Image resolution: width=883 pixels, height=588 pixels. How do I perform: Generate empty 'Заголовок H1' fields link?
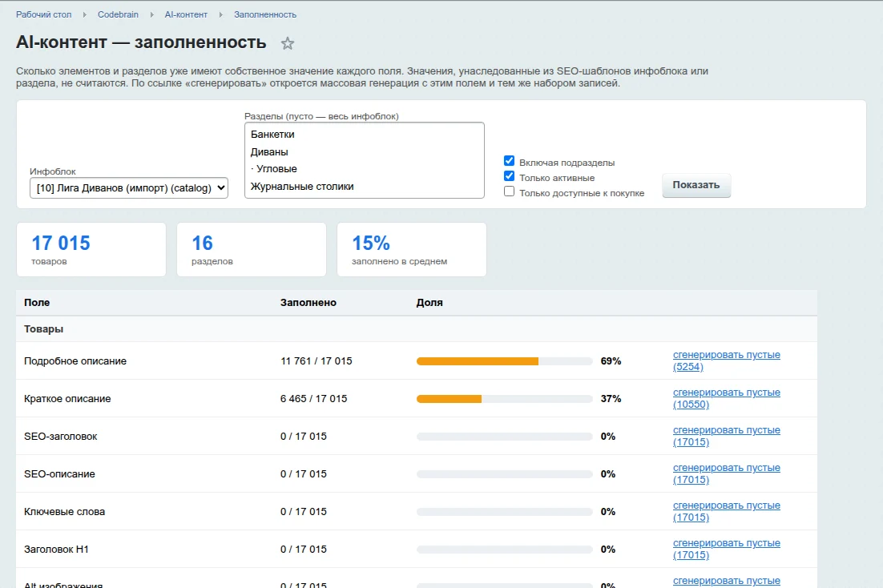pos(727,550)
